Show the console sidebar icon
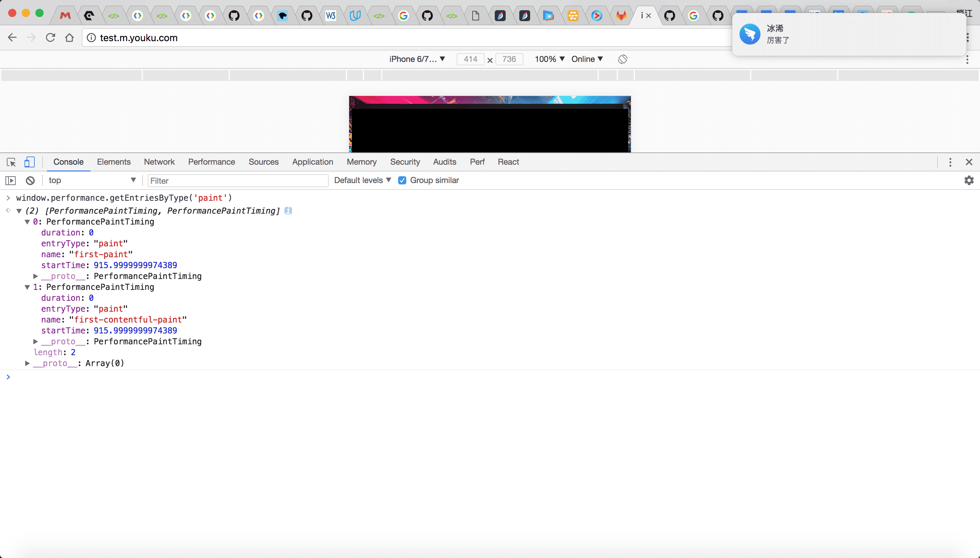Screen dimensions: 980x558 [x=10, y=181]
